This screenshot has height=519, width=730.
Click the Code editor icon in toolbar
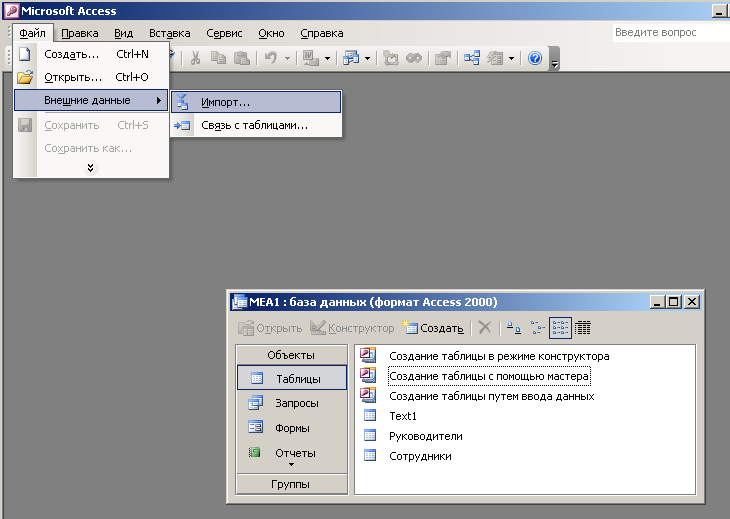click(391, 58)
